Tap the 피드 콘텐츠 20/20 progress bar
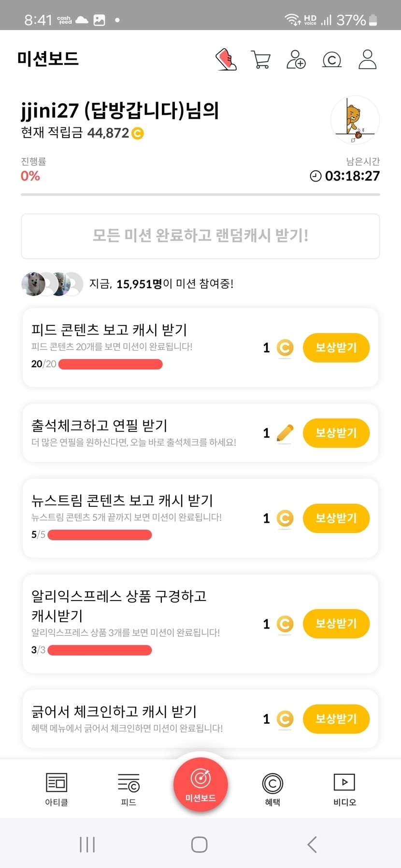401x868 pixels. pos(110,364)
